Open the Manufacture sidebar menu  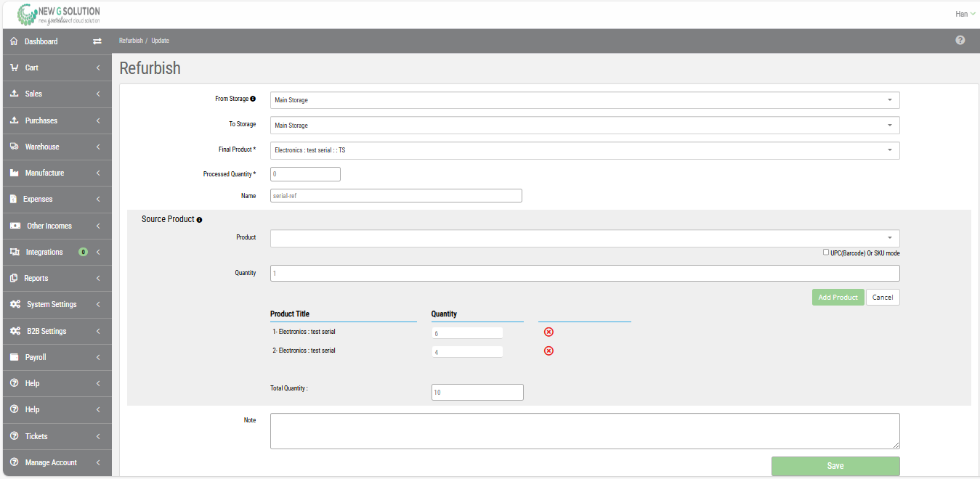(x=57, y=173)
